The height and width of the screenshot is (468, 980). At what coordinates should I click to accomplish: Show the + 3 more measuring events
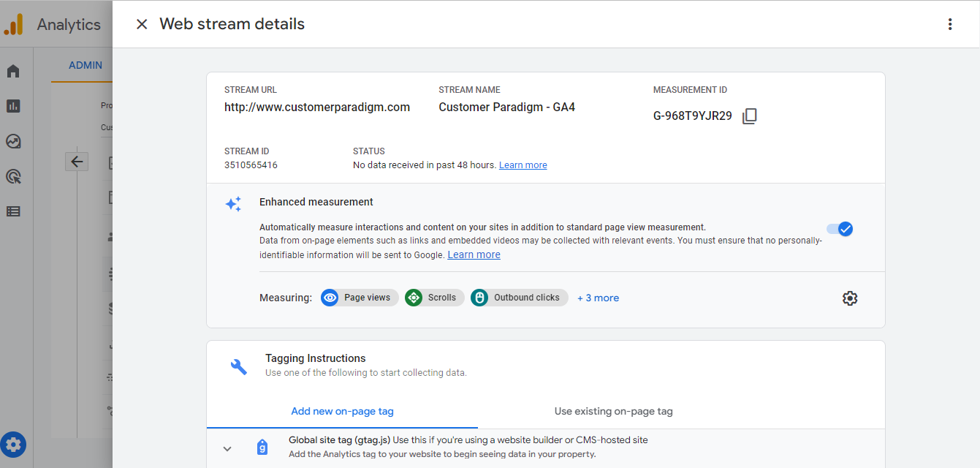[x=598, y=298]
